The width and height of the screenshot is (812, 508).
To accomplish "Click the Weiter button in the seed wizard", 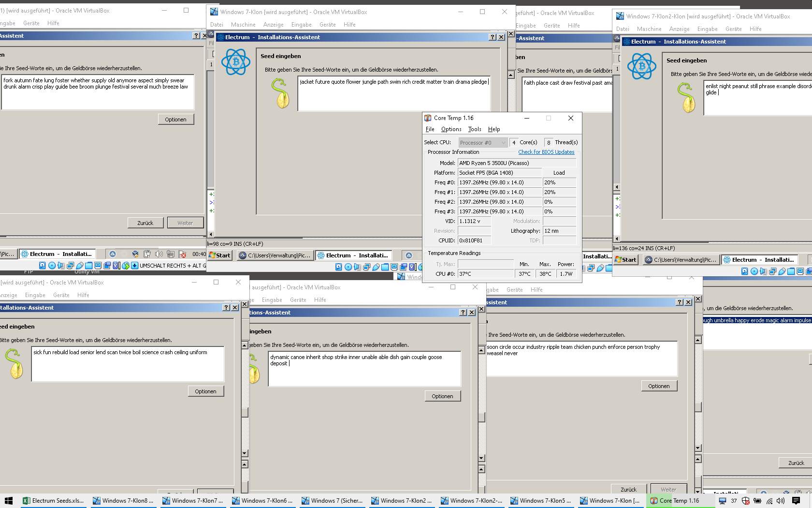I will [186, 223].
